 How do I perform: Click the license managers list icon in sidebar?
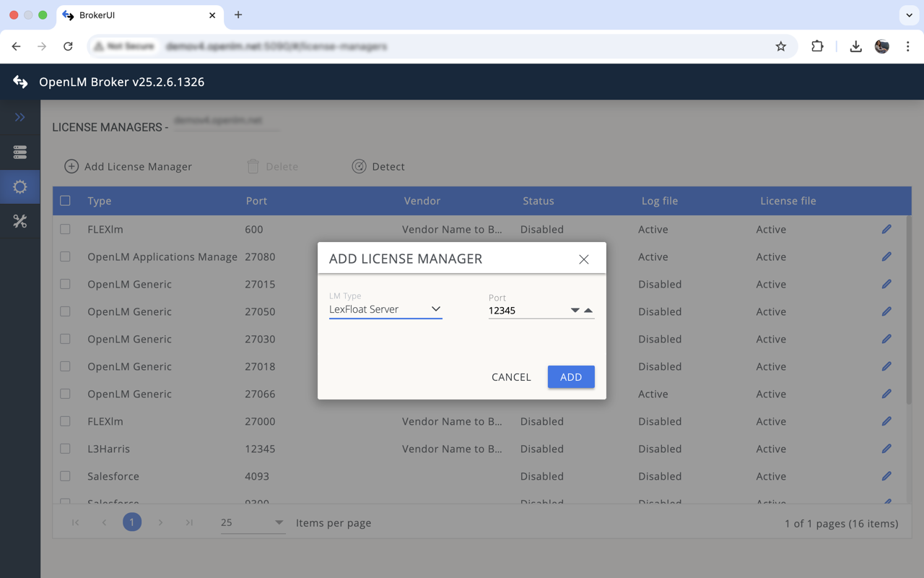pos(19,152)
